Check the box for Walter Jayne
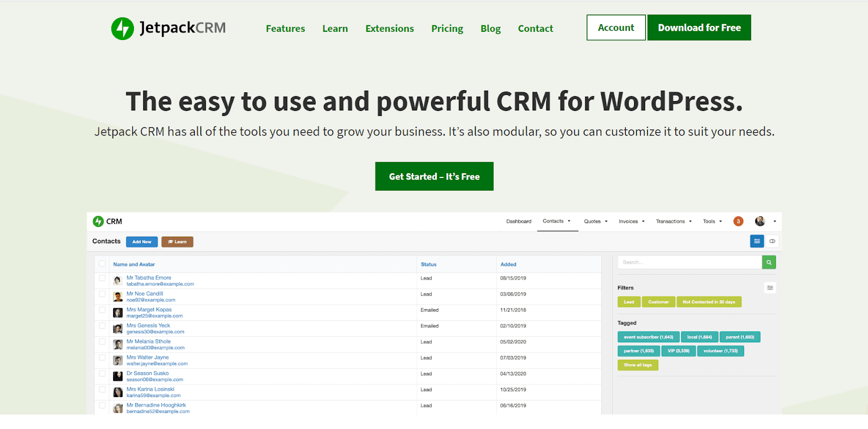 102,358
